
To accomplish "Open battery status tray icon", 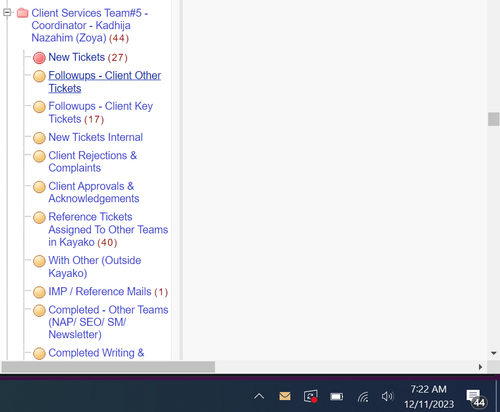I will (x=337, y=396).
